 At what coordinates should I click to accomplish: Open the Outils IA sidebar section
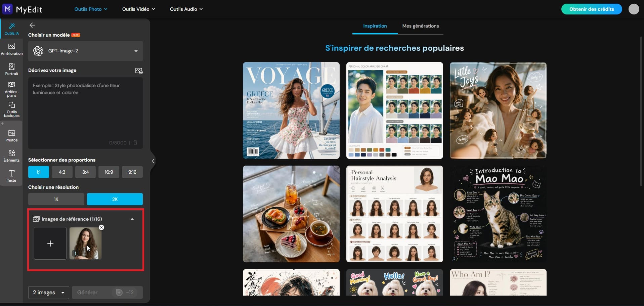(x=11, y=29)
